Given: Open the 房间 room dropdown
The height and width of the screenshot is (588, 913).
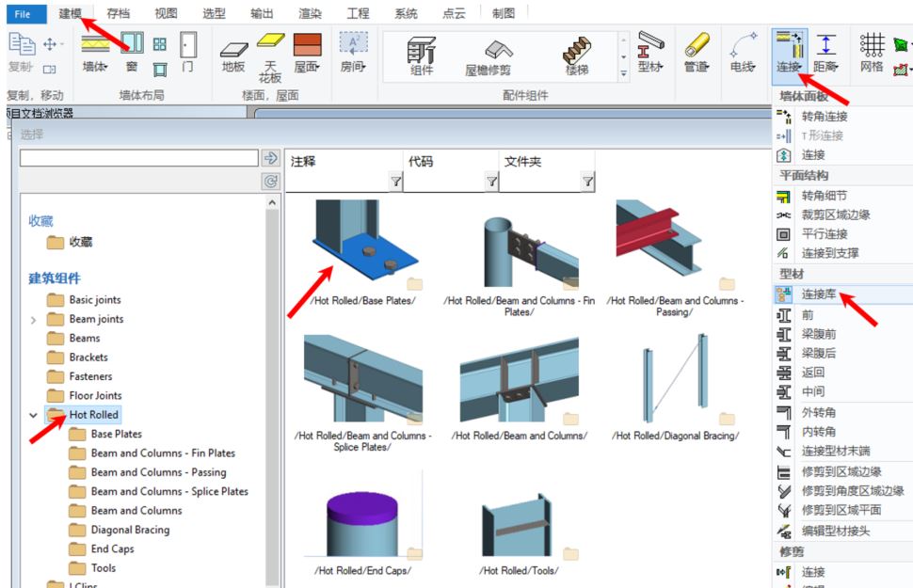Looking at the screenshot, I should pyautogui.click(x=353, y=53).
